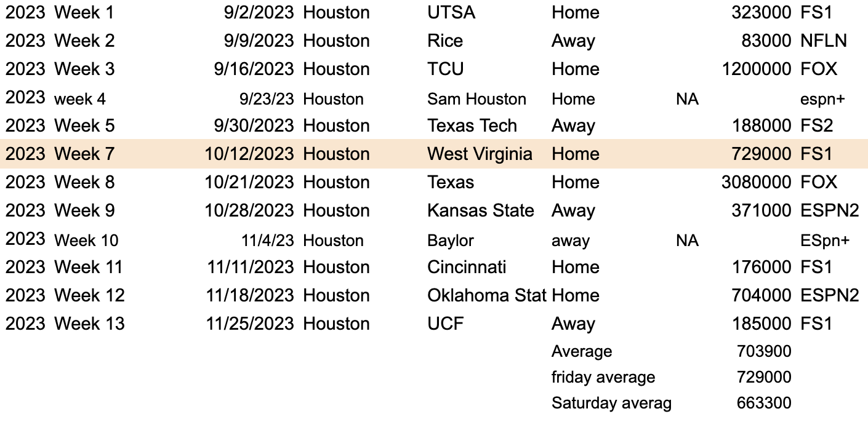The width and height of the screenshot is (868, 422).
Task: Click the Cincinnati opponent cell
Action: coord(466,267)
